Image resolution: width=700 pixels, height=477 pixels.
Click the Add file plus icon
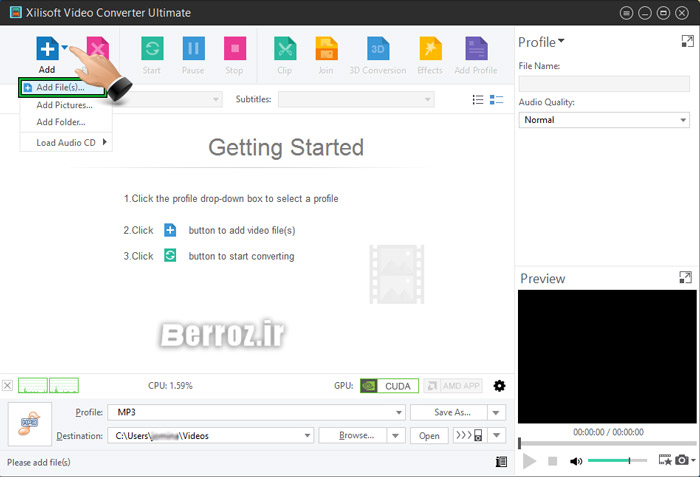46,50
